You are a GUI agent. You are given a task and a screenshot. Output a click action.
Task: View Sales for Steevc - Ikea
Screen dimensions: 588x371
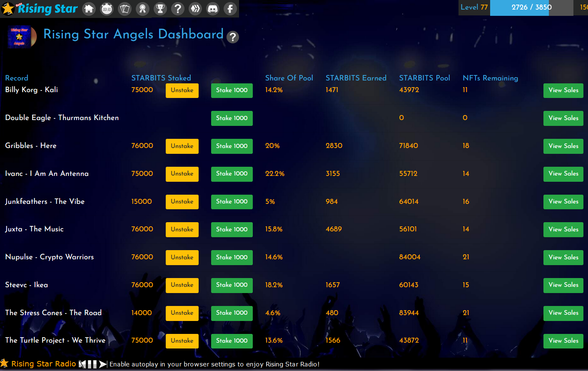563,285
